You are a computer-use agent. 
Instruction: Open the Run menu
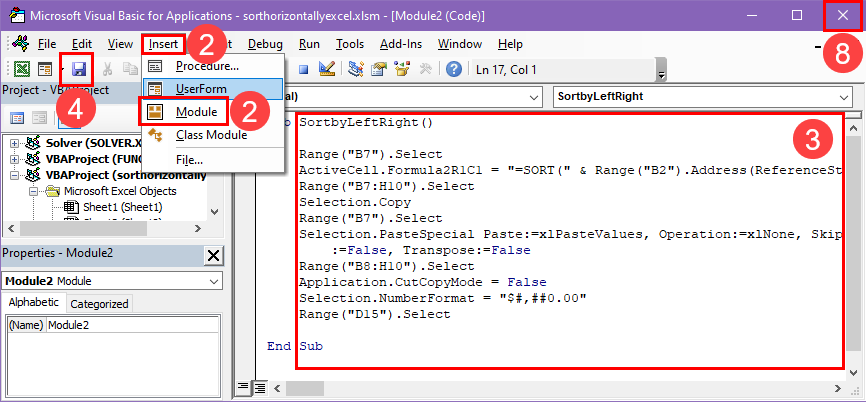(309, 44)
